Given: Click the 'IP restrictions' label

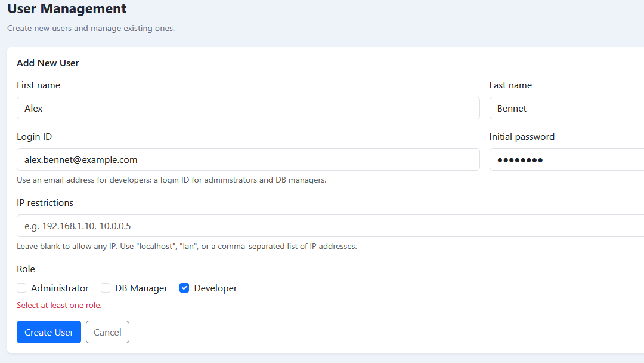Looking at the screenshot, I should point(45,202).
